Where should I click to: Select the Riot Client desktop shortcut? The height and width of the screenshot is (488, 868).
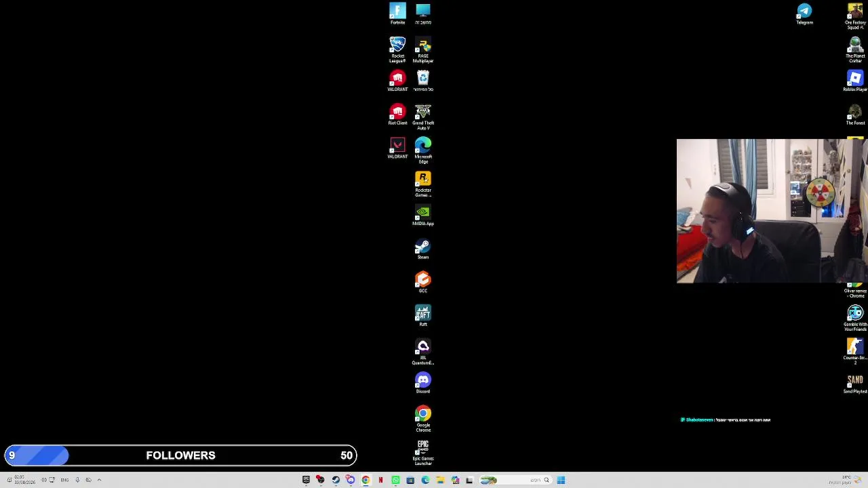point(397,114)
